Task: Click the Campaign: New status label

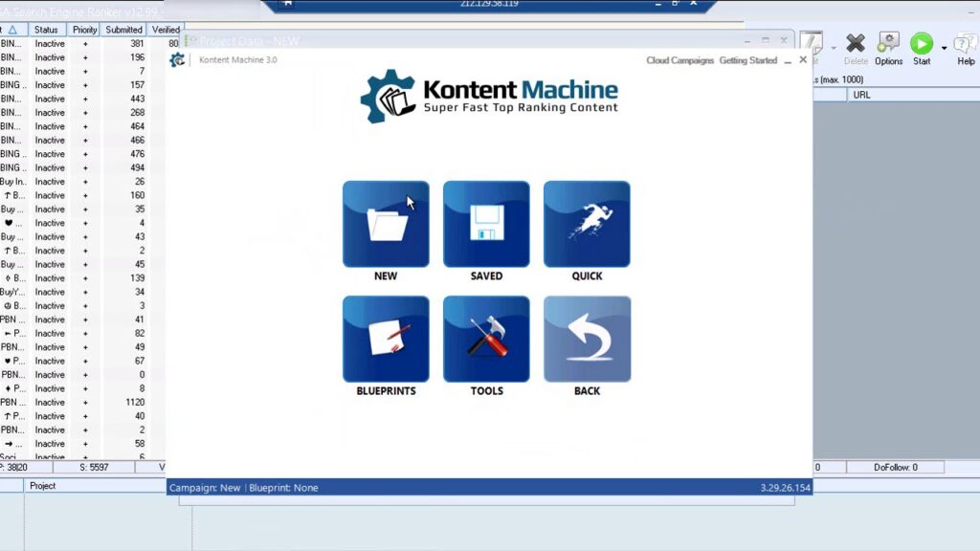Action: (x=205, y=488)
